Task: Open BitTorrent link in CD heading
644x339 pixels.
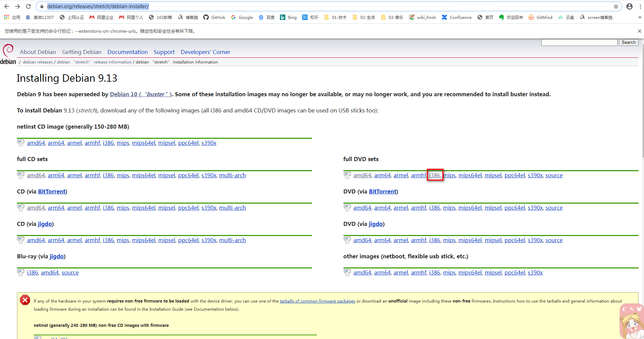Action: (52, 191)
